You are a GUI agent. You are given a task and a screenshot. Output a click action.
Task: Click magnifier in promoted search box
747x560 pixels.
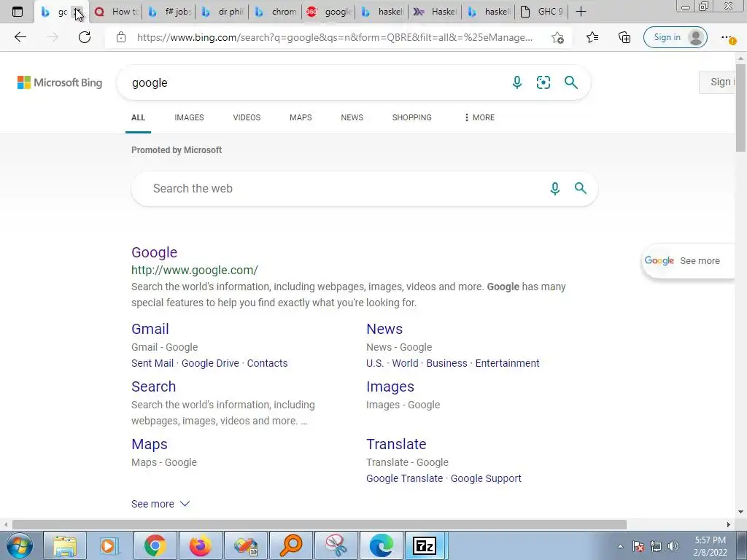(580, 188)
